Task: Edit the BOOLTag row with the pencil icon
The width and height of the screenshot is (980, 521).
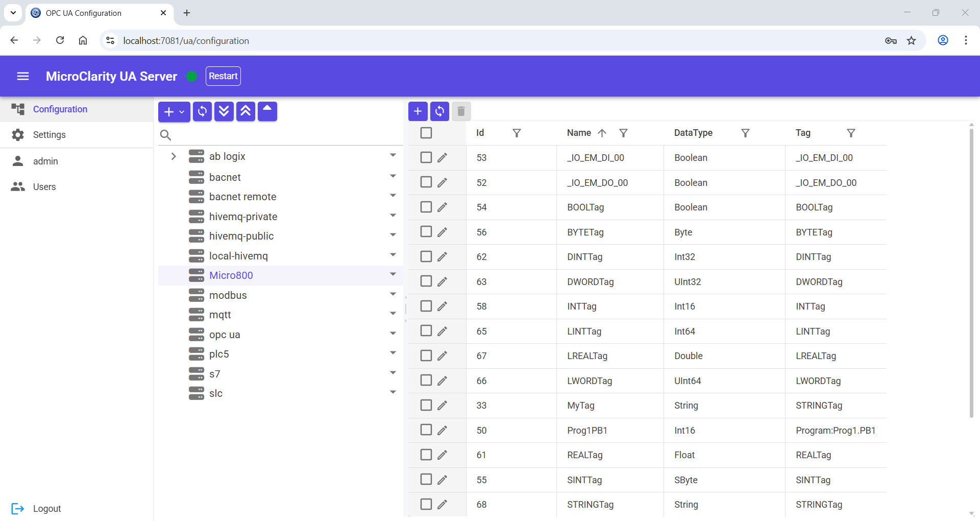Action: click(443, 207)
